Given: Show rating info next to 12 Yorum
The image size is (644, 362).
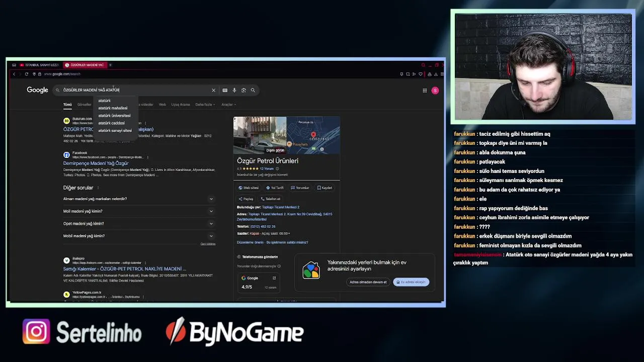Looking at the screenshot, I should pyautogui.click(x=276, y=169).
